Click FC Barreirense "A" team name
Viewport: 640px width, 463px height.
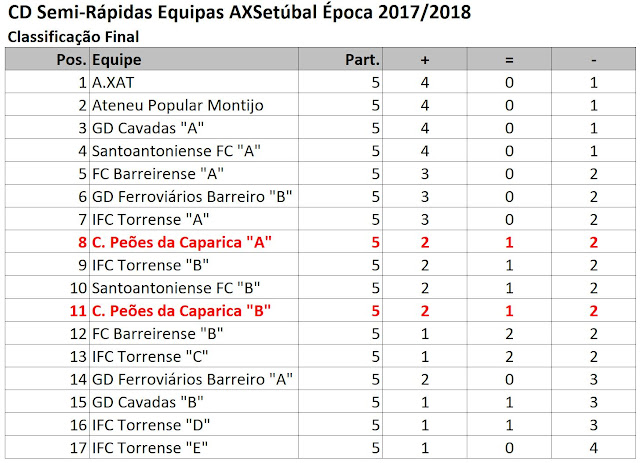[158, 174]
